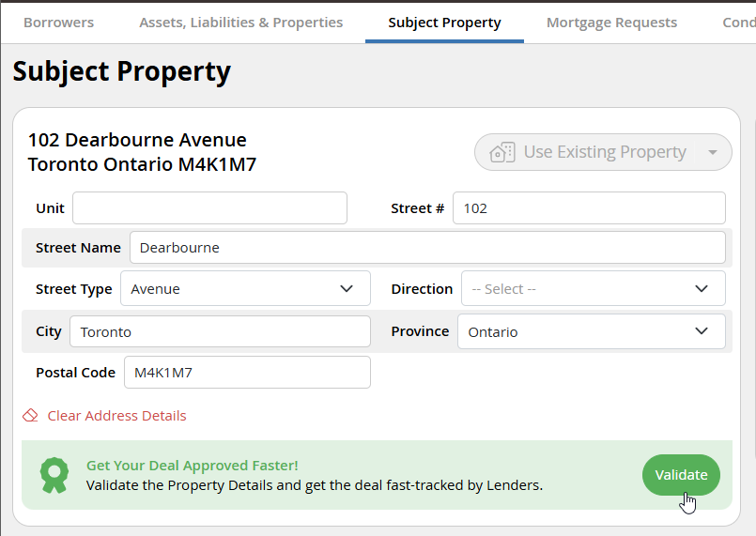The image size is (756, 536).
Task: Open the Direction select dropdown
Action: 702,289
